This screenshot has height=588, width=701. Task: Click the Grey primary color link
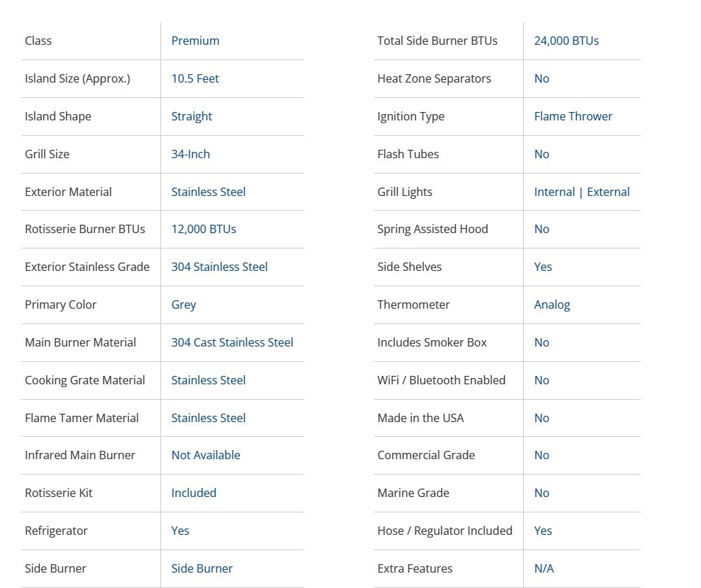[183, 304]
